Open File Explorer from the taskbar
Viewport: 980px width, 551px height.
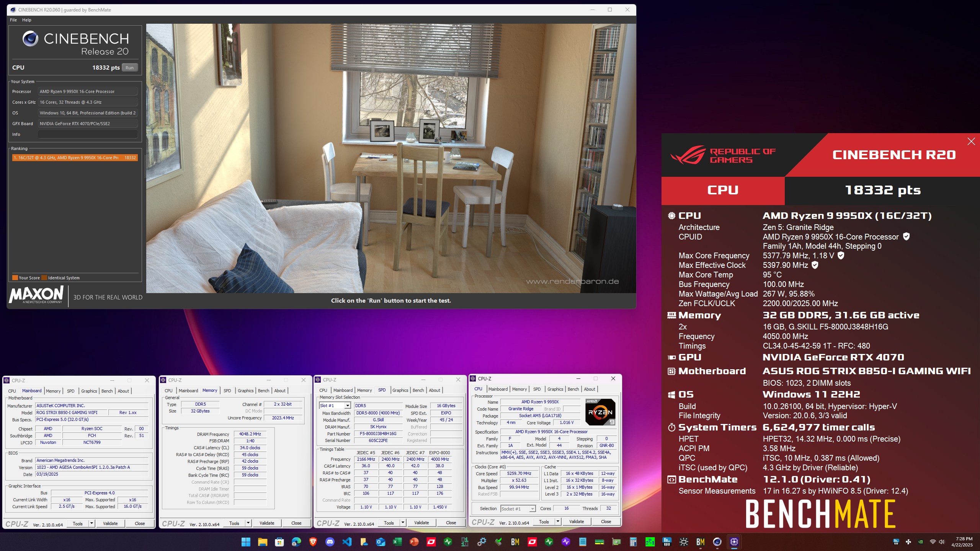point(263,542)
